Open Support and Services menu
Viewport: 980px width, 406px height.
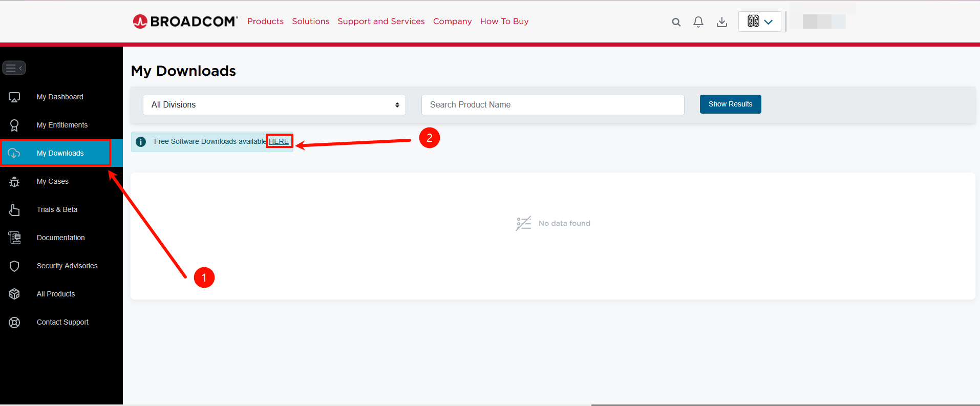click(x=381, y=22)
